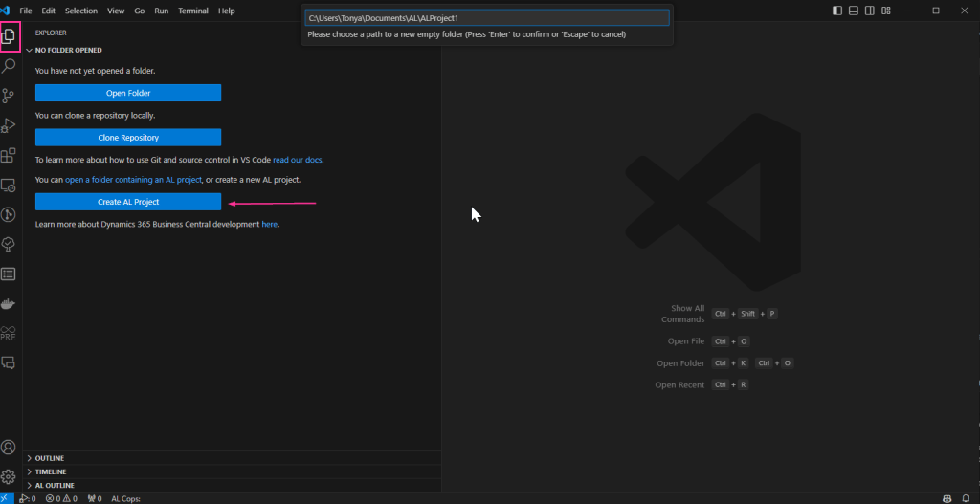Click the project folder path input field
This screenshot has height=504, width=980.
click(x=486, y=18)
